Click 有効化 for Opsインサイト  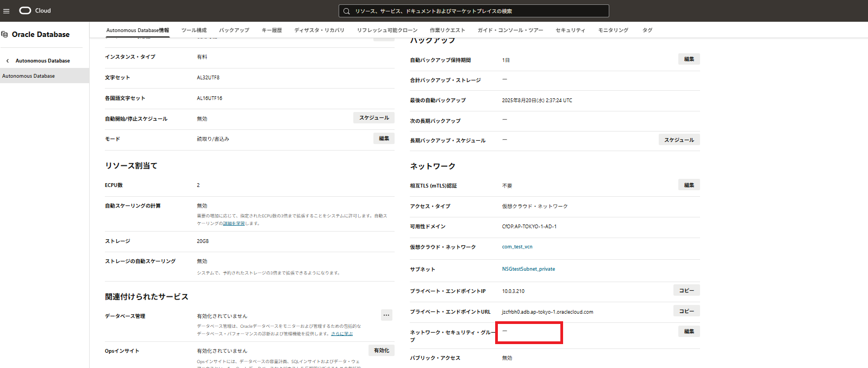382,351
